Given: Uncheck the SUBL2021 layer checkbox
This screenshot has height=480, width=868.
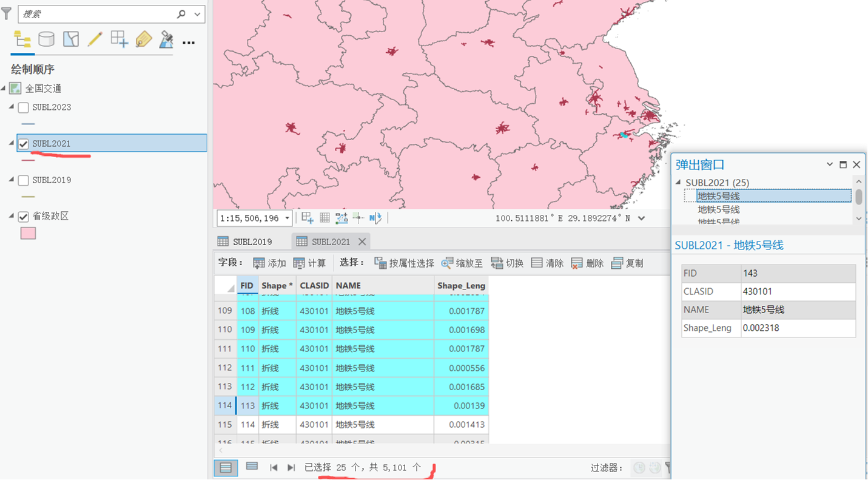Looking at the screenshot, I should point(24,144).
